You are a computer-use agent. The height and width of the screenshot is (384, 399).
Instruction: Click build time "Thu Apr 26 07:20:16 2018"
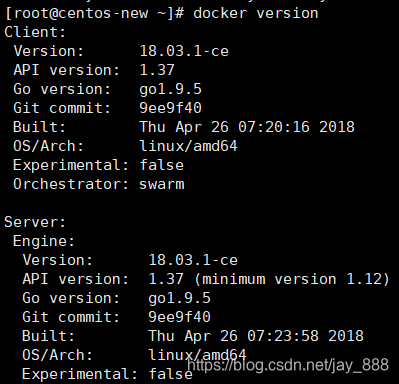coord(247,127)
